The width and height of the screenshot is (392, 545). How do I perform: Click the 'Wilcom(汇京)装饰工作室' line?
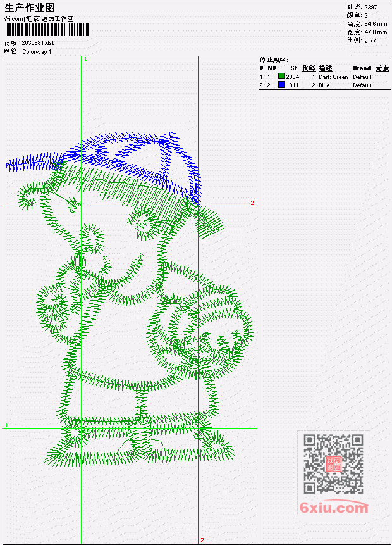[x=38, y=19]
